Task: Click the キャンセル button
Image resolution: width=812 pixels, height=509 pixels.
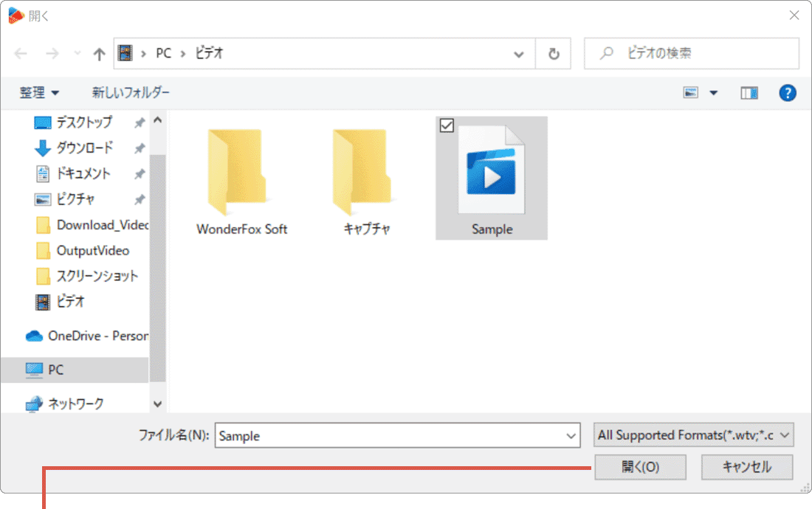Action: tap(746, 467)
